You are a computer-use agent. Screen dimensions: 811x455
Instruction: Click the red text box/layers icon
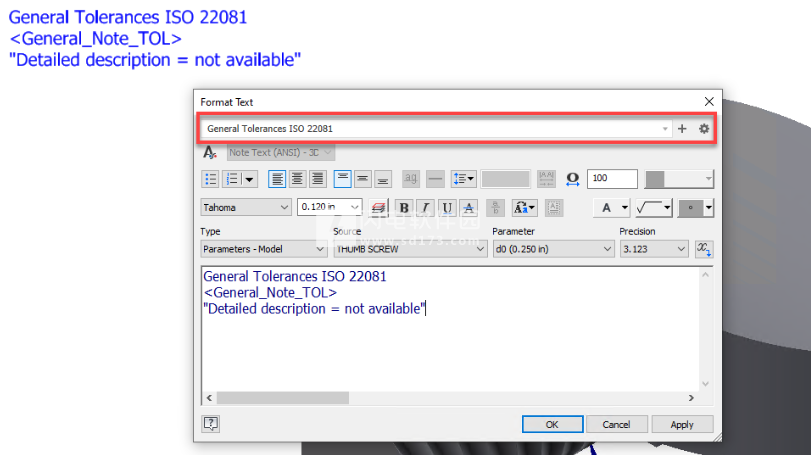tap(378, 208)
